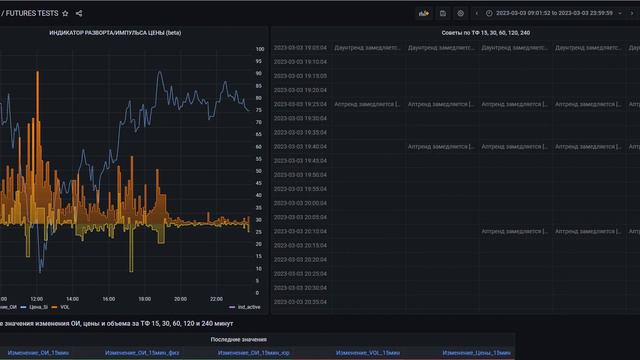Viewport: 640px width, 360px height.
Task: Click first Даунтренд замедляется cell in 19:05:04 row
Action: [x=367, y=48]
